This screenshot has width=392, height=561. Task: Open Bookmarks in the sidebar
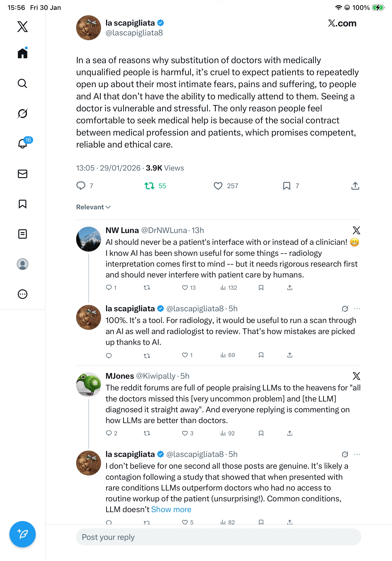[23, 204]
